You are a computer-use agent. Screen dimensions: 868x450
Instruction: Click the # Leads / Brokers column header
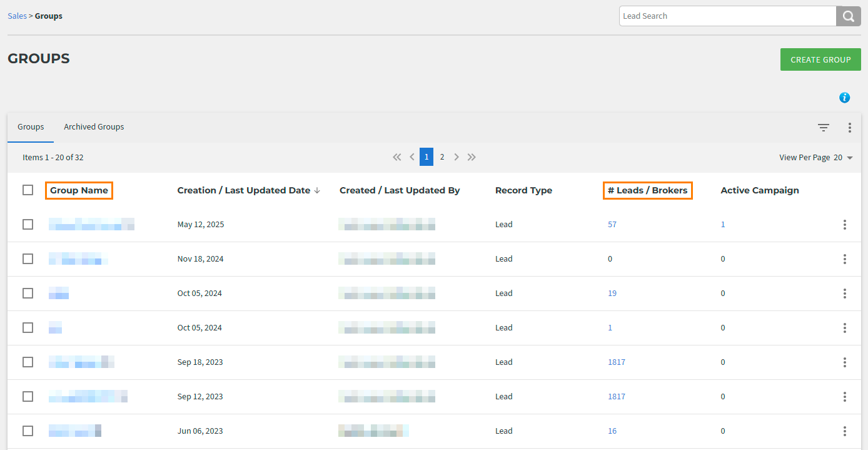pos(648,190)
